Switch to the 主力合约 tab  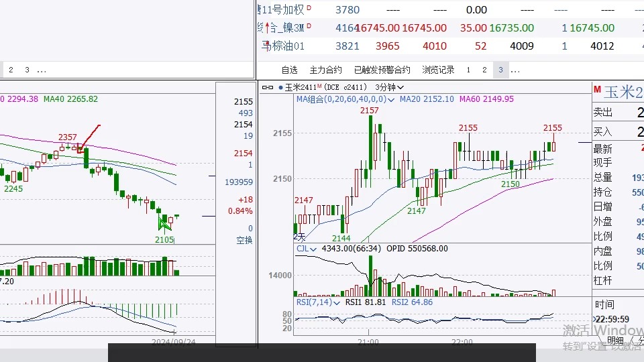click(325, 70)
